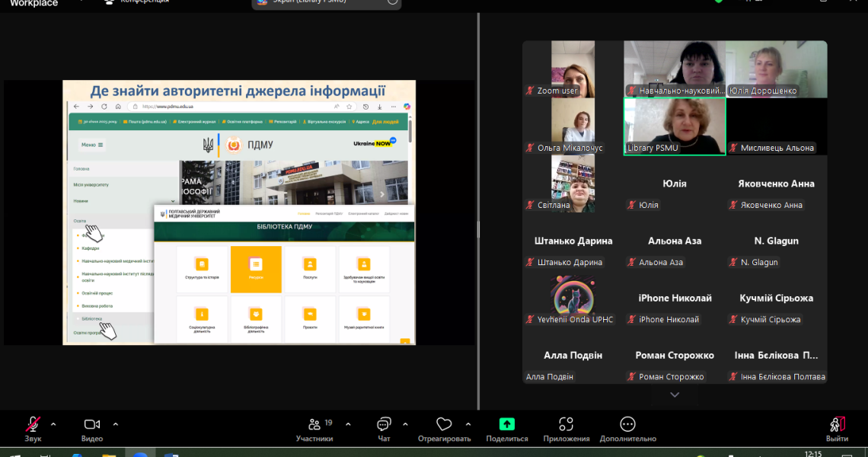Expand the arrow next to Участники

tap(348, 424)
